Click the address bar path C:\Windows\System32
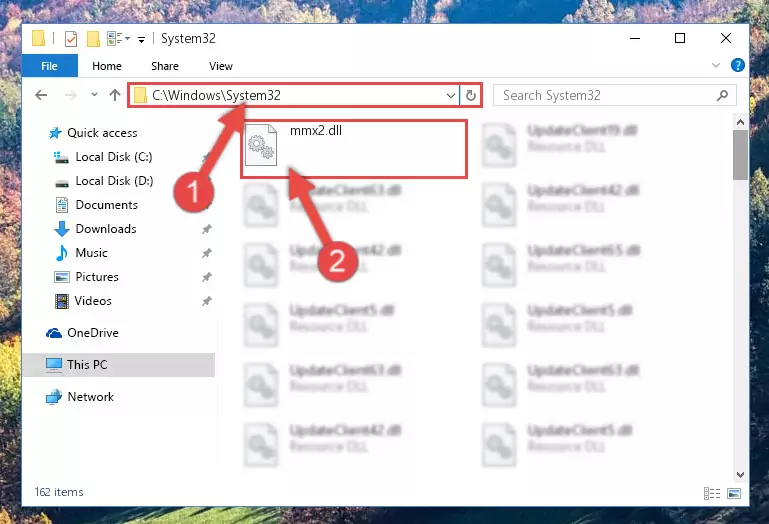 [x=216, y=95]
